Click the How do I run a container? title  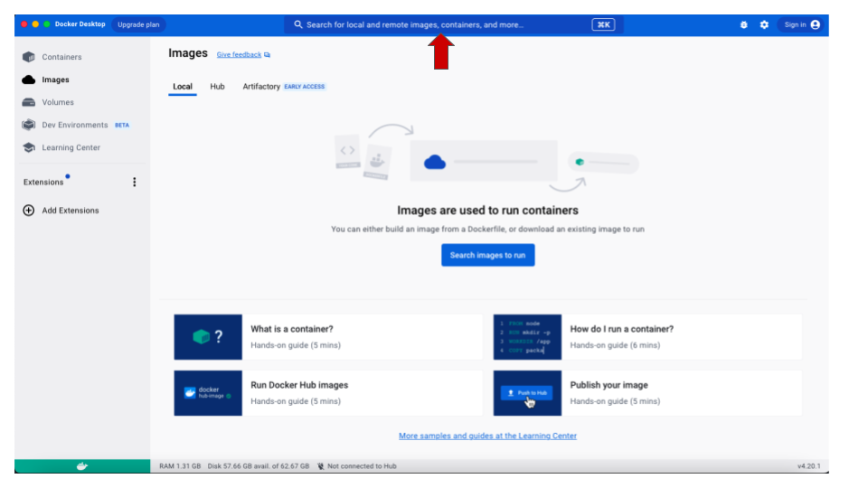point(622,329)
